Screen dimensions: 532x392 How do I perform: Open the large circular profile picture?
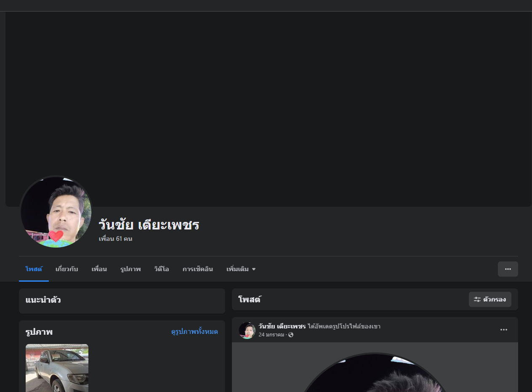tap(56, 212)
